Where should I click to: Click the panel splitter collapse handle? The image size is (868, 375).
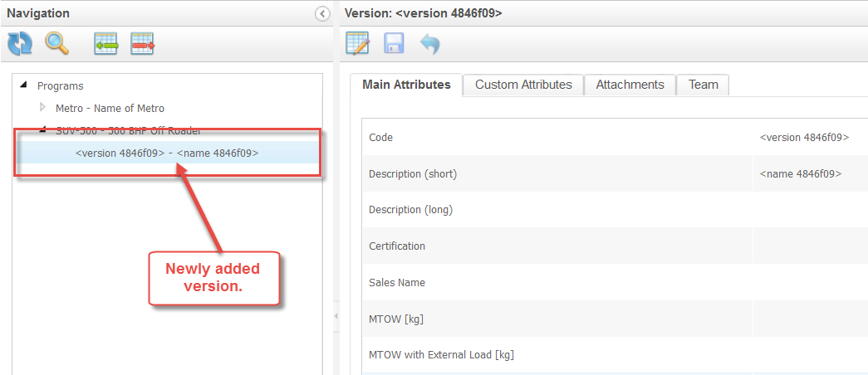336,316
